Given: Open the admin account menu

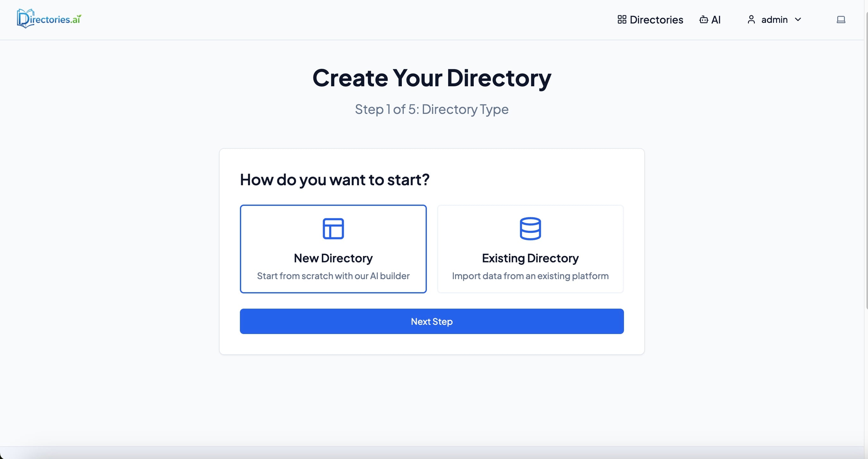Looking at the screenshot, I should coord(774,20).
